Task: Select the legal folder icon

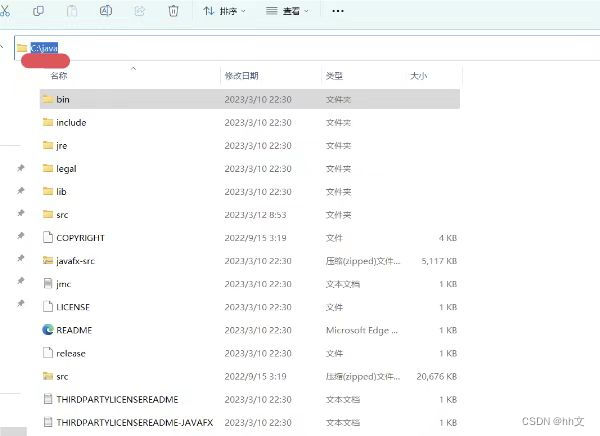Action: [x=48, y=168]
